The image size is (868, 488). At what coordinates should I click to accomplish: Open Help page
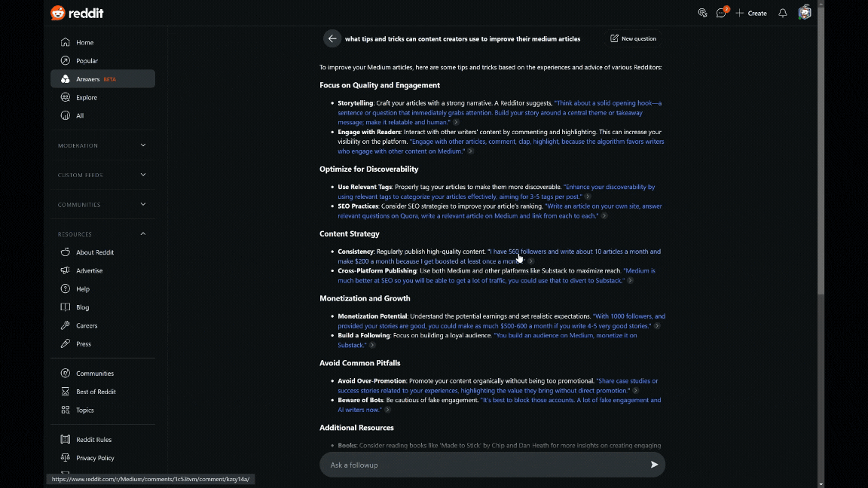click(102, 289)
